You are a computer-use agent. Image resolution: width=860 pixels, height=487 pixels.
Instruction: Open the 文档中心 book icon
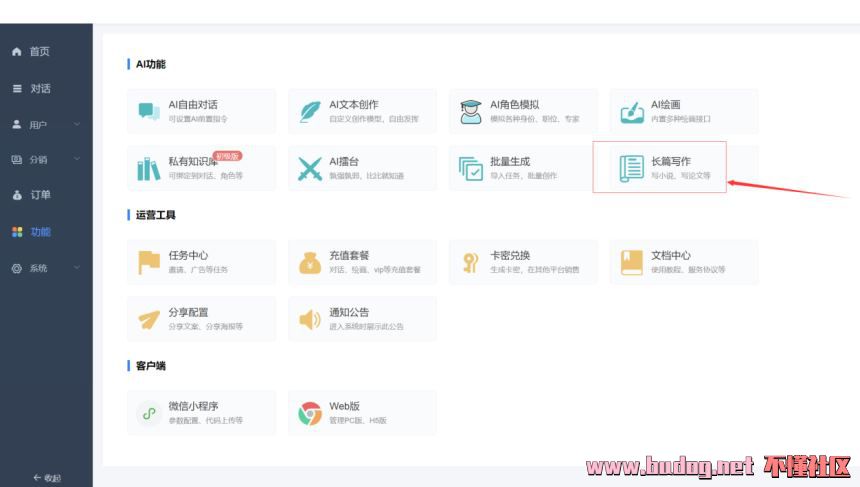point(631,262)
